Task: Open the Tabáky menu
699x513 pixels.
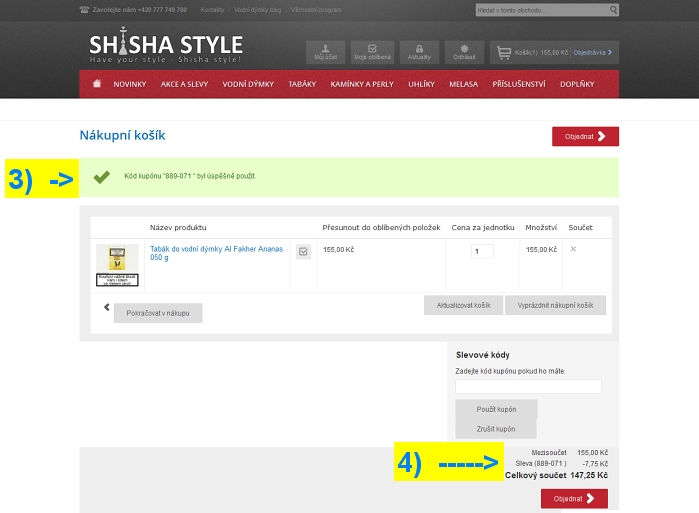Action: (302, 84)
